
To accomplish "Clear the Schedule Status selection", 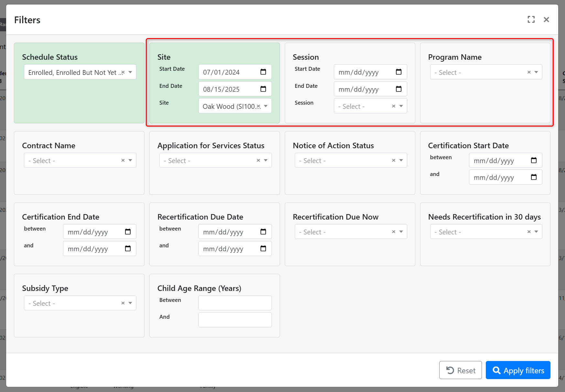I will pos(123,72).
